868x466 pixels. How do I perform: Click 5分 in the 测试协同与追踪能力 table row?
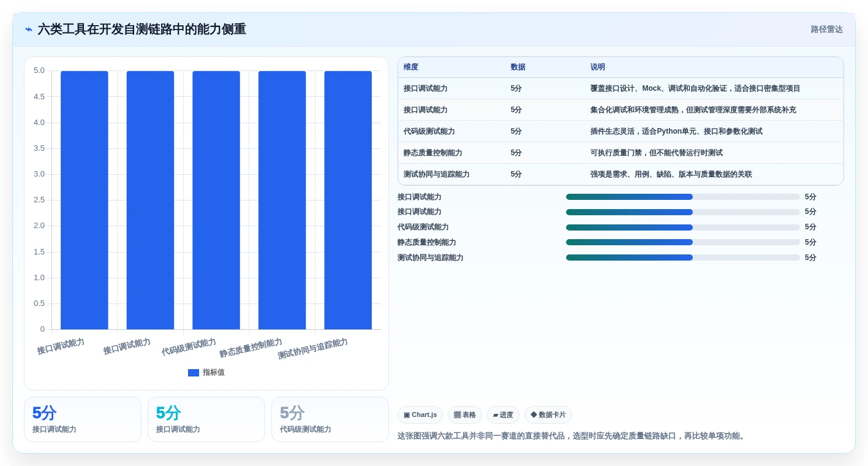click(x=516, y=175)
